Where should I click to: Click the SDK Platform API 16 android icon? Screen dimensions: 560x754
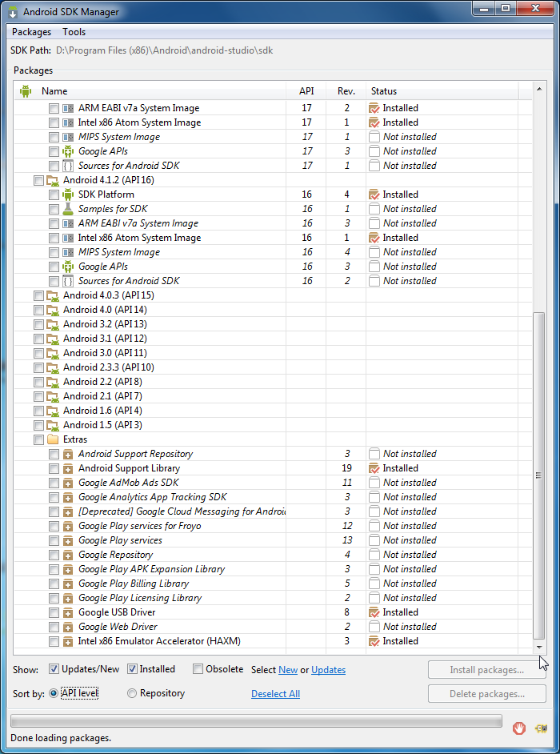click(68, 195)
